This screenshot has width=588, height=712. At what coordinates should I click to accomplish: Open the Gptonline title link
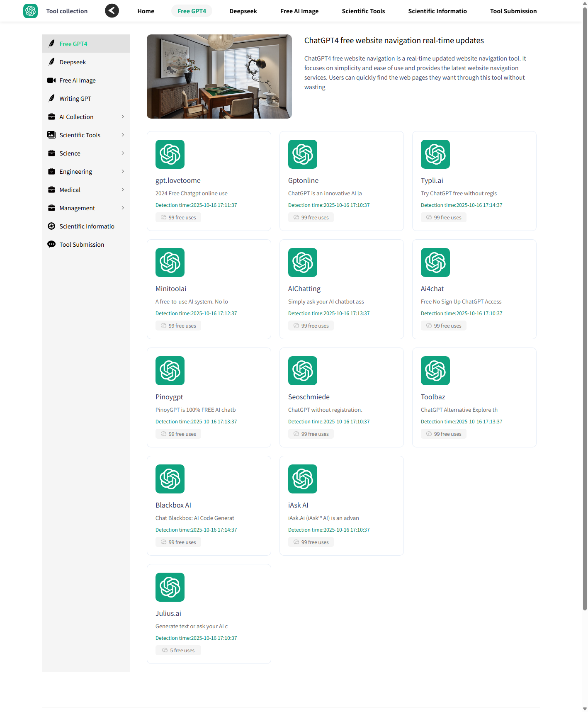303,181
